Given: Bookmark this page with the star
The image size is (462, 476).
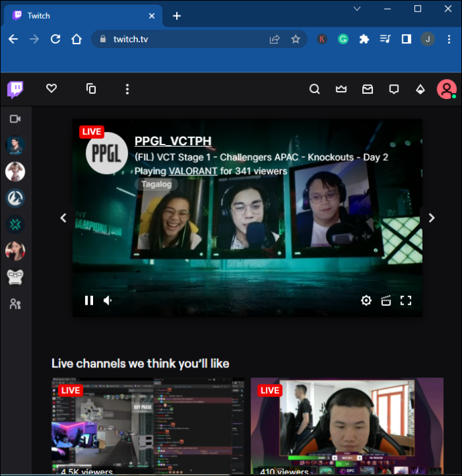Looking at the screenshot, I should tap(295, 39).
